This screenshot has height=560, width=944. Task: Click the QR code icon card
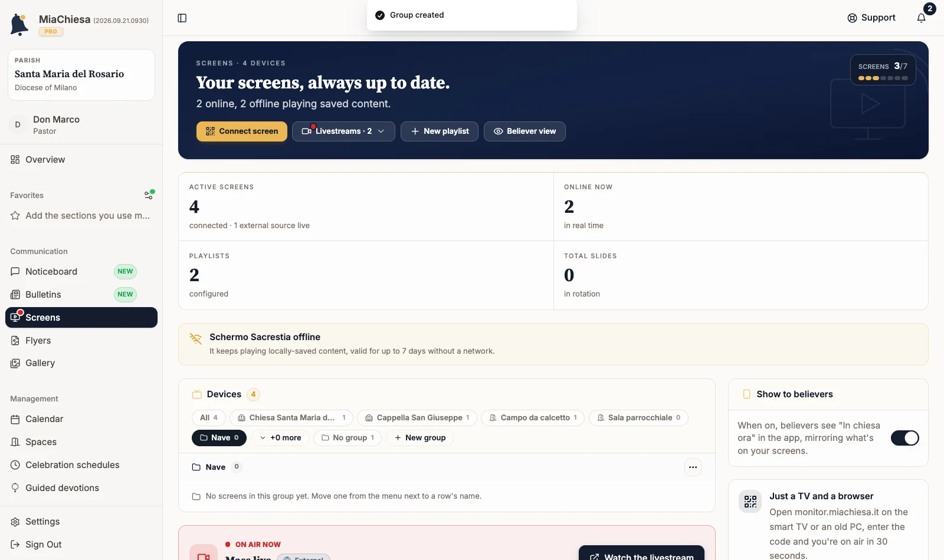click(x=750, y=502)
